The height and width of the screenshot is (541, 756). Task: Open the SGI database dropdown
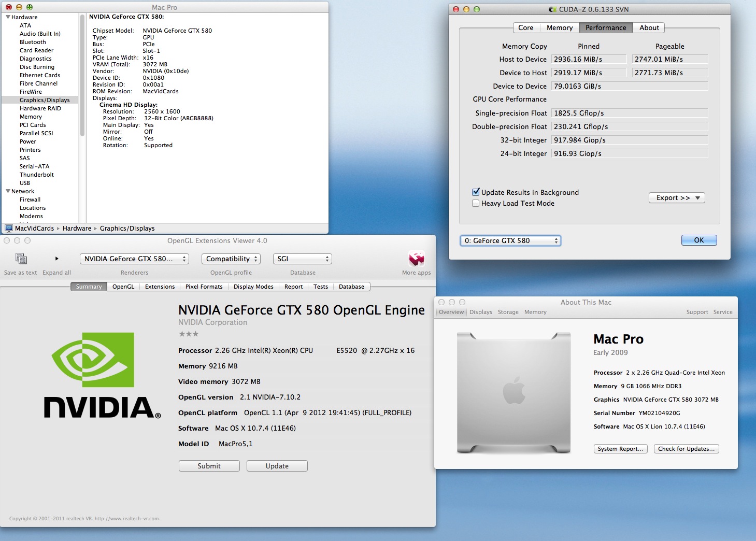(303, 259)
